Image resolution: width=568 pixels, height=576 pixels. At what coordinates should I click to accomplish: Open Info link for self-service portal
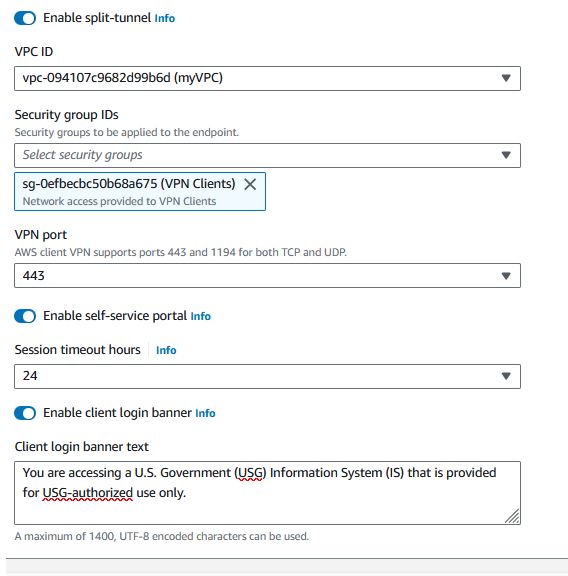pyautogui.click(x=201, y=316)
